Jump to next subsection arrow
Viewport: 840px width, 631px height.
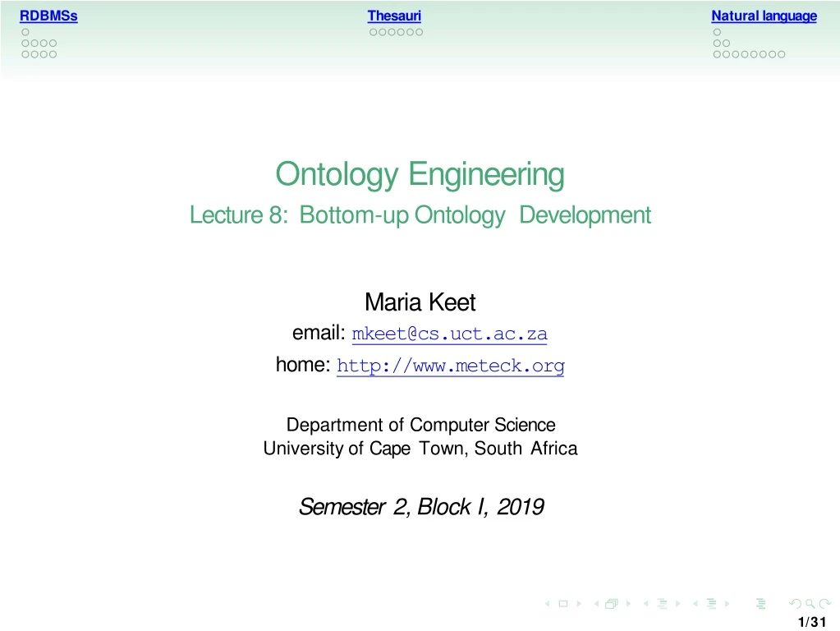[x=678, y=604]
